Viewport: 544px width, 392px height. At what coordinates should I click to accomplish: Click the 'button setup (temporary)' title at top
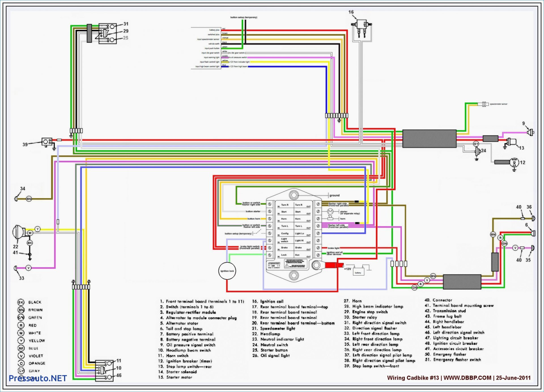[x=244, y=17]
